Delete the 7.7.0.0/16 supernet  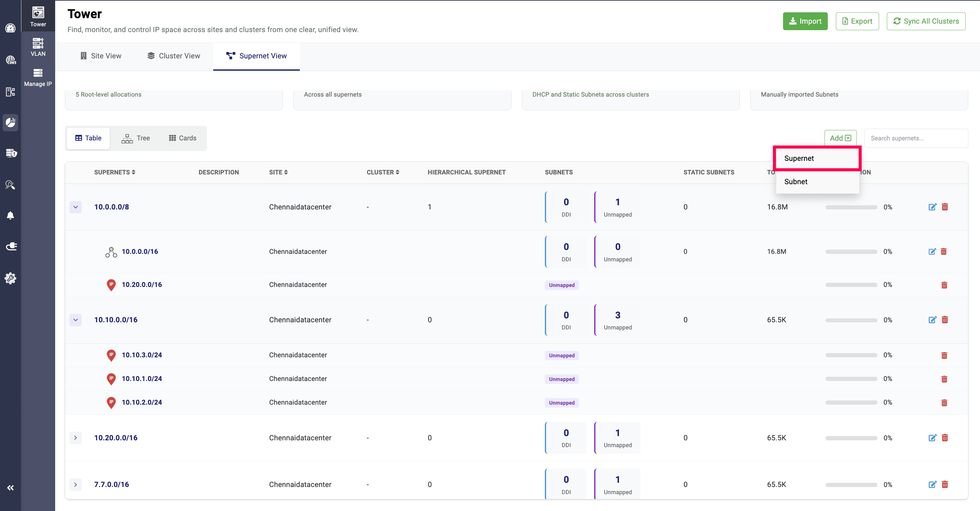coord(945,484)
